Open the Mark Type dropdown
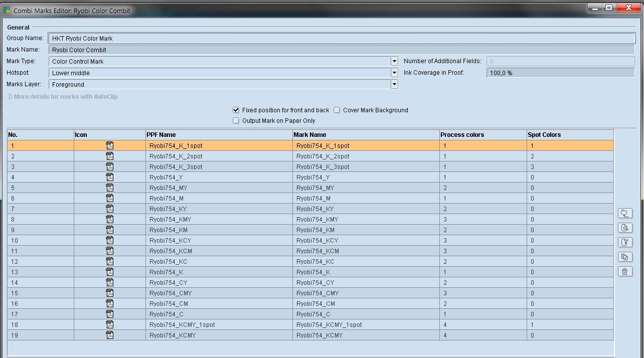This screenshot has width=644, height=358. coord(394,61)
